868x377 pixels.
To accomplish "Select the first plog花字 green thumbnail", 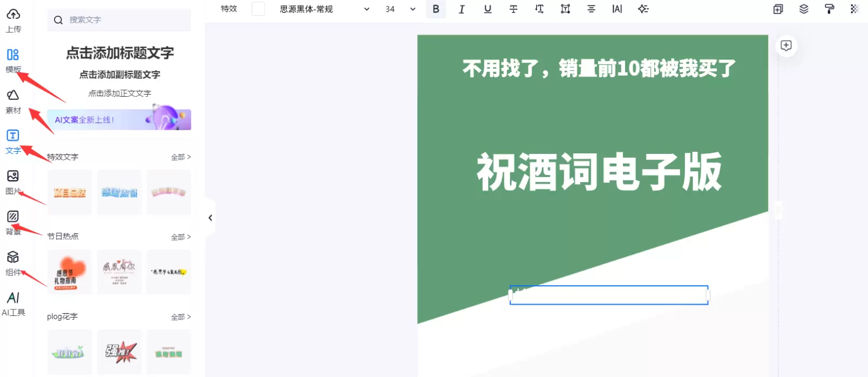I will [70, 352].
